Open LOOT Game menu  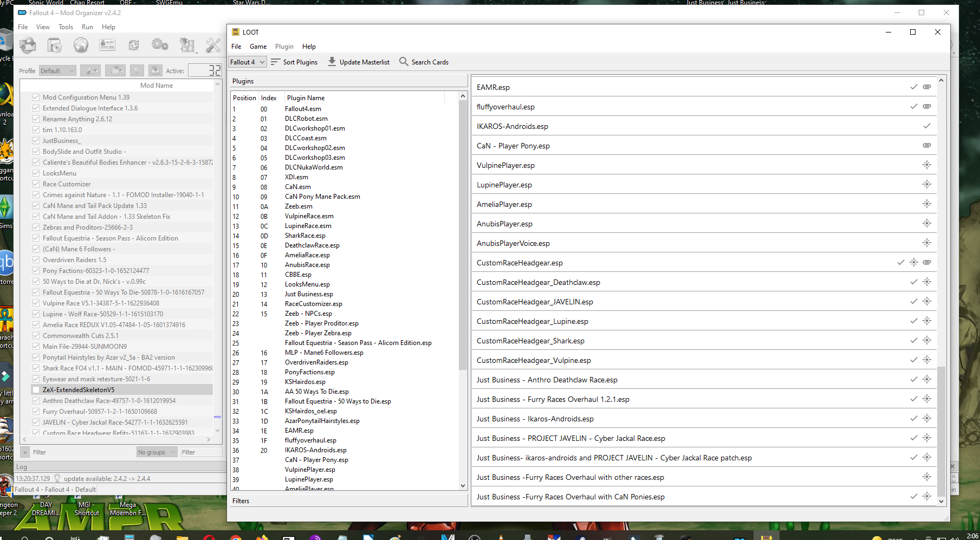pyautogui.click(x=258, y=47)
